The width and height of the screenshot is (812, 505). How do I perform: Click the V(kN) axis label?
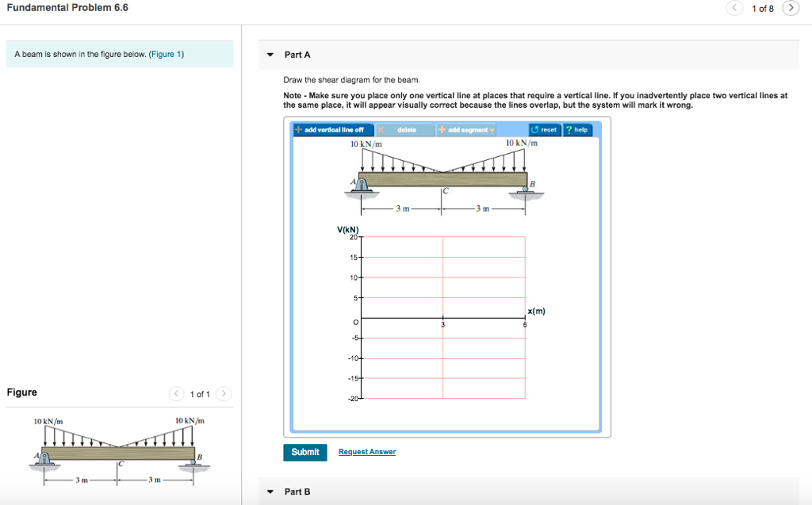click(347, 229)
